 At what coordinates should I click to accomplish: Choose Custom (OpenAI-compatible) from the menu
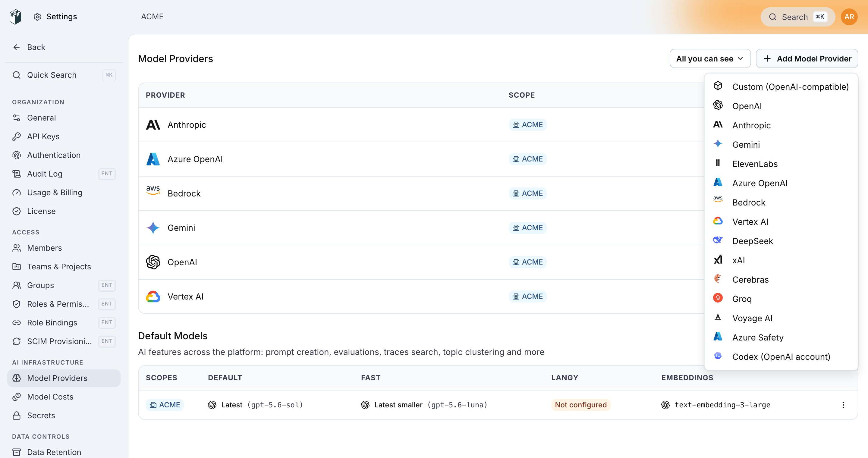click(781, 87)
